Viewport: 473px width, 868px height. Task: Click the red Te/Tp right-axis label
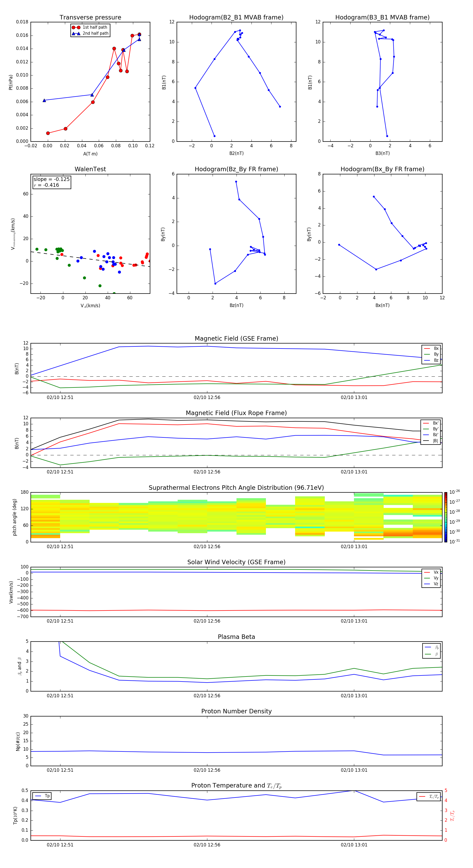[453, 815]
